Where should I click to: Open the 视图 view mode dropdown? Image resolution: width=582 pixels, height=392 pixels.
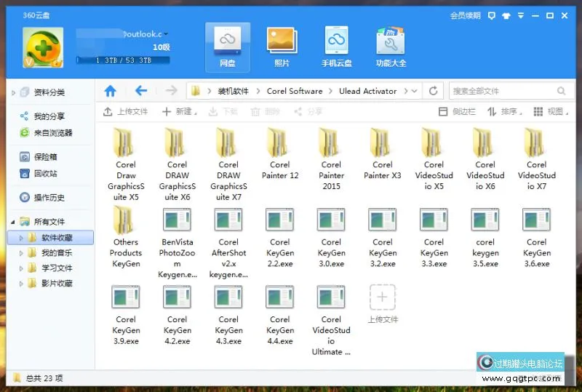click(551, 111)
